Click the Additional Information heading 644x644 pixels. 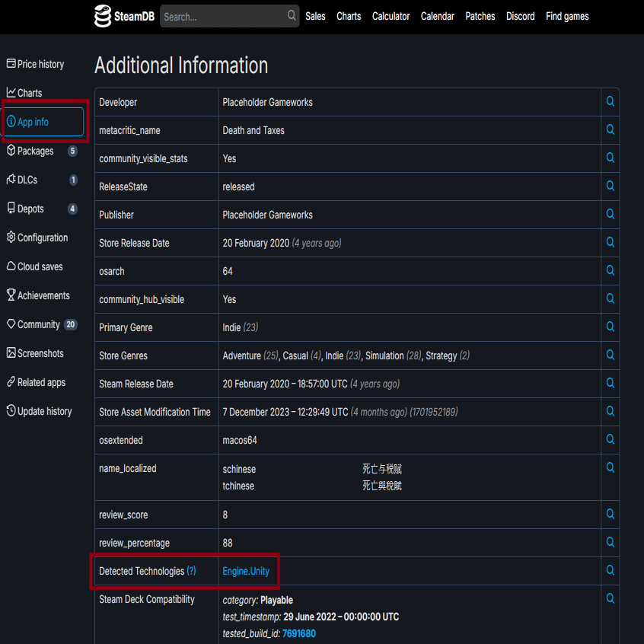(181, 65)
